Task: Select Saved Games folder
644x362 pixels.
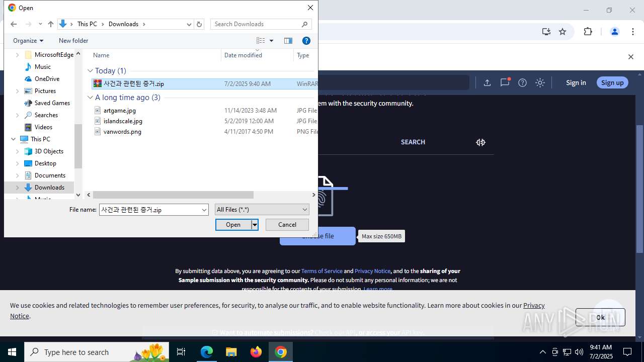Action: 52,103
